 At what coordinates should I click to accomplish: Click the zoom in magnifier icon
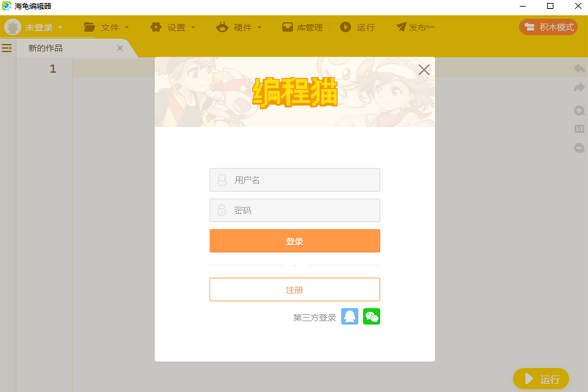(x=579, y=110)
